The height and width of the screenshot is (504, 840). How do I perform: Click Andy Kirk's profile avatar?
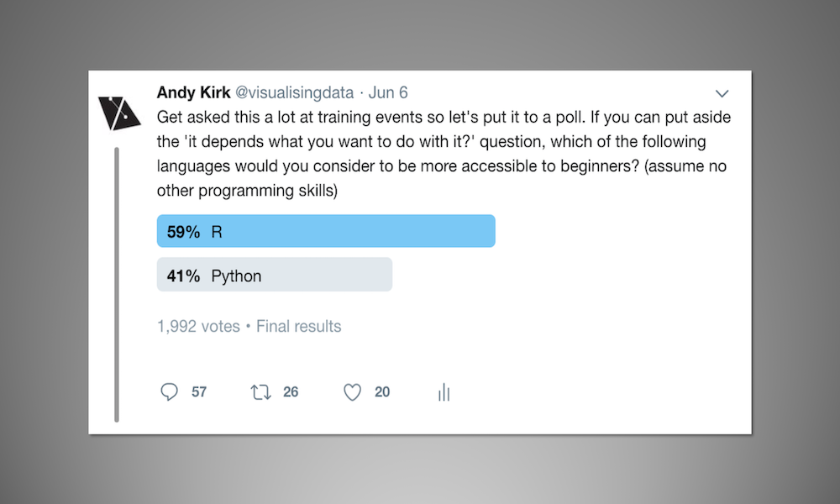pyautogui.click(x=119, y=113)
